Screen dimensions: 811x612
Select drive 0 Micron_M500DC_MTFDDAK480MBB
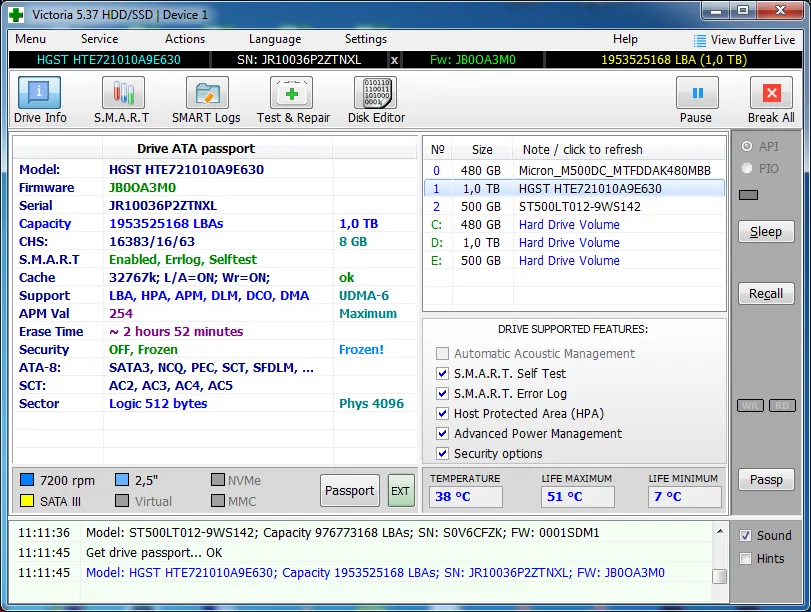(574, 171)
